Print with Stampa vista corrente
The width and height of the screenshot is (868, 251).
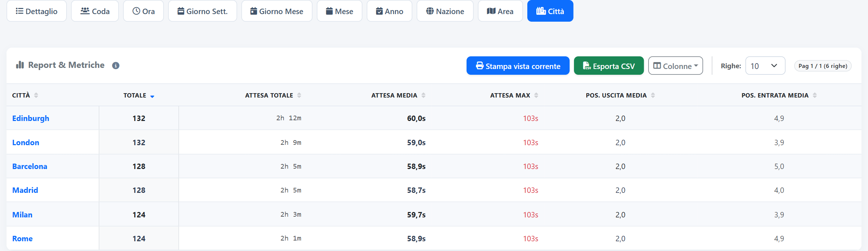518,66
